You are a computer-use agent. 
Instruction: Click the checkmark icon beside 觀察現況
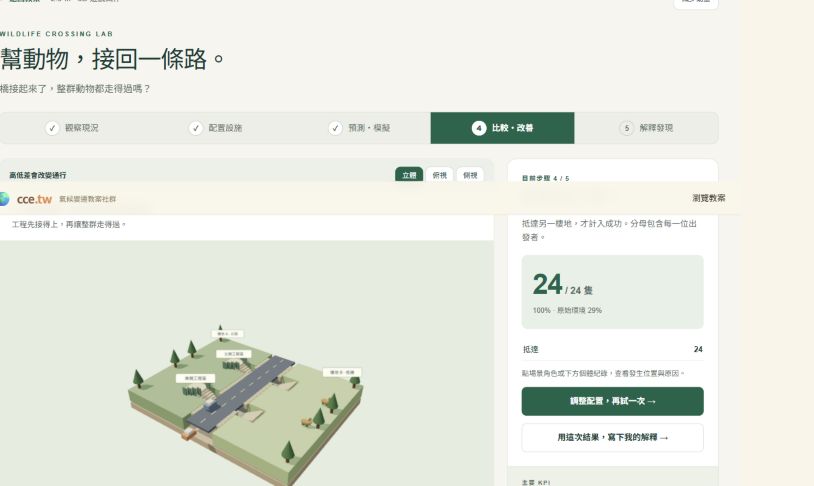[x=52, y=128]
